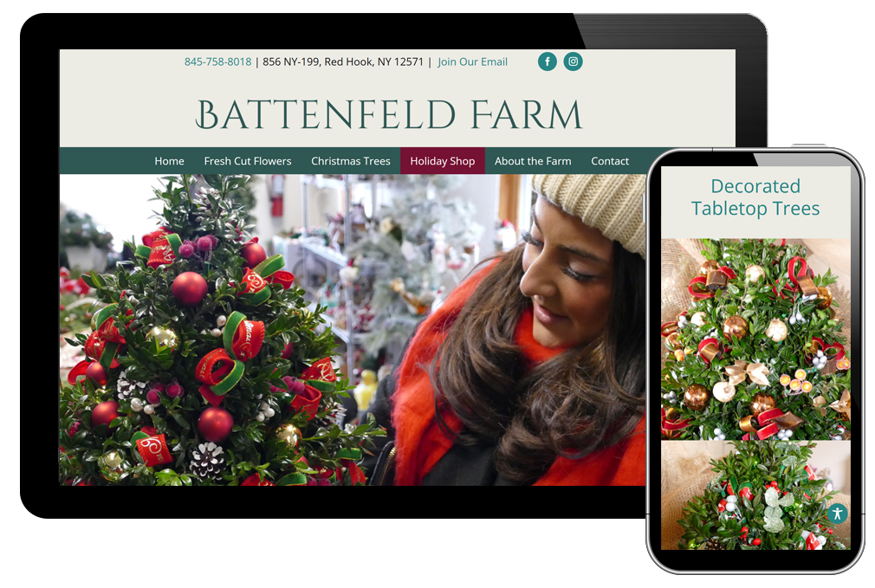Click the Contact menu item

[610, 161]
